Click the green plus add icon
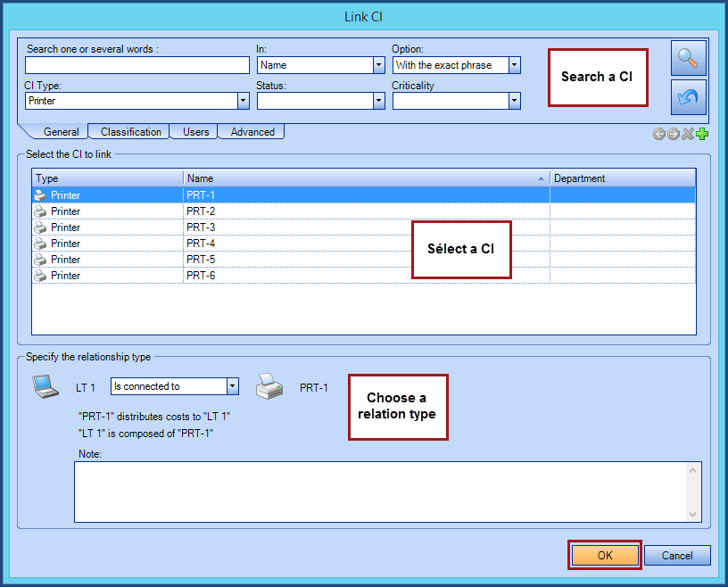 click(x=701, y=134)
